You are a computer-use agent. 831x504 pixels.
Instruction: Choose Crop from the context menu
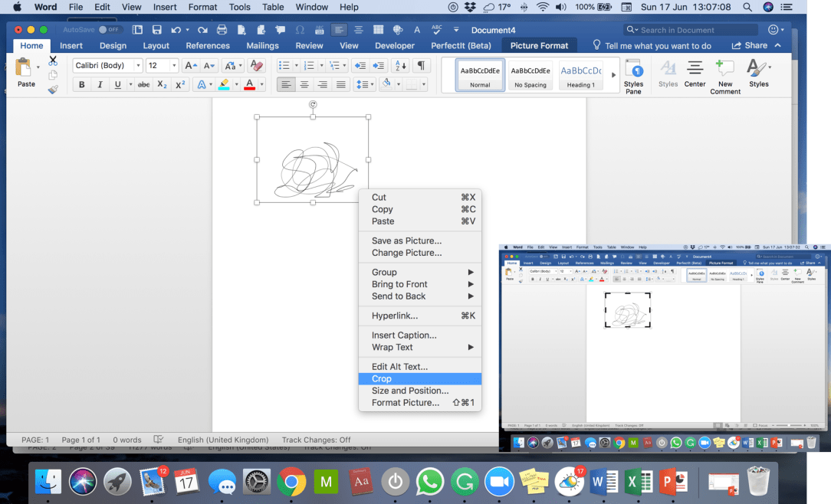coord(382,378)
